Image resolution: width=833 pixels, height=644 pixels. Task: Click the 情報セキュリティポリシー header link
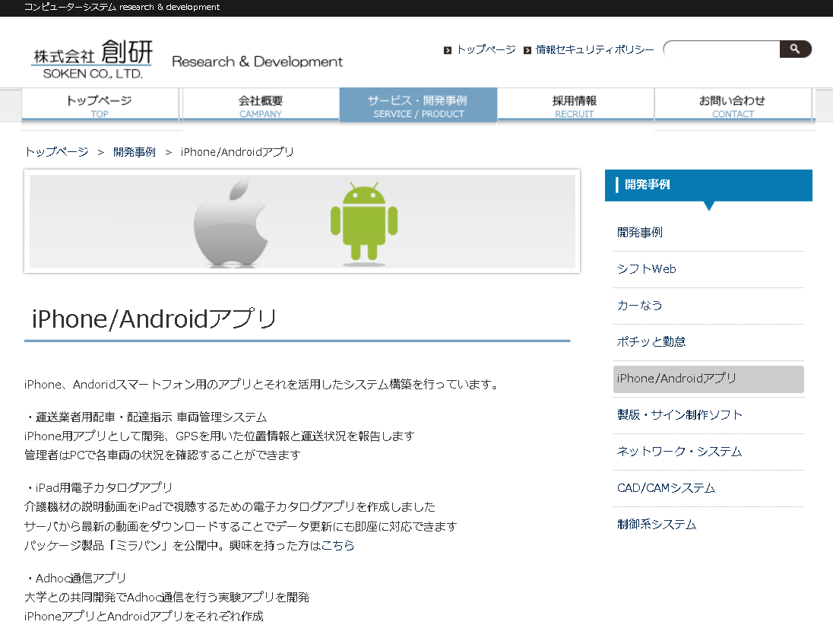tap(594, 49)
